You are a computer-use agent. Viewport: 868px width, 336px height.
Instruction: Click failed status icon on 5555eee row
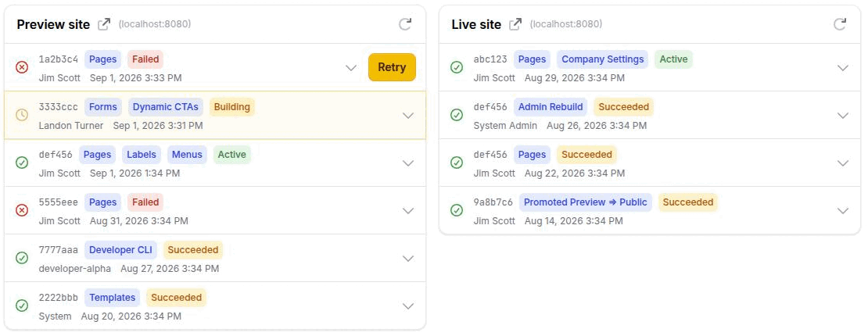click(x=22, y=210)
